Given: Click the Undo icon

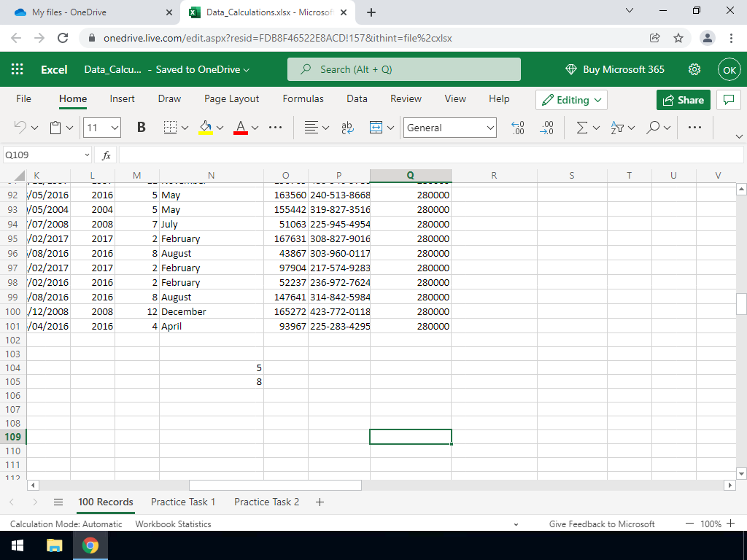Looking at the screenshot, I should click(20, 128).
